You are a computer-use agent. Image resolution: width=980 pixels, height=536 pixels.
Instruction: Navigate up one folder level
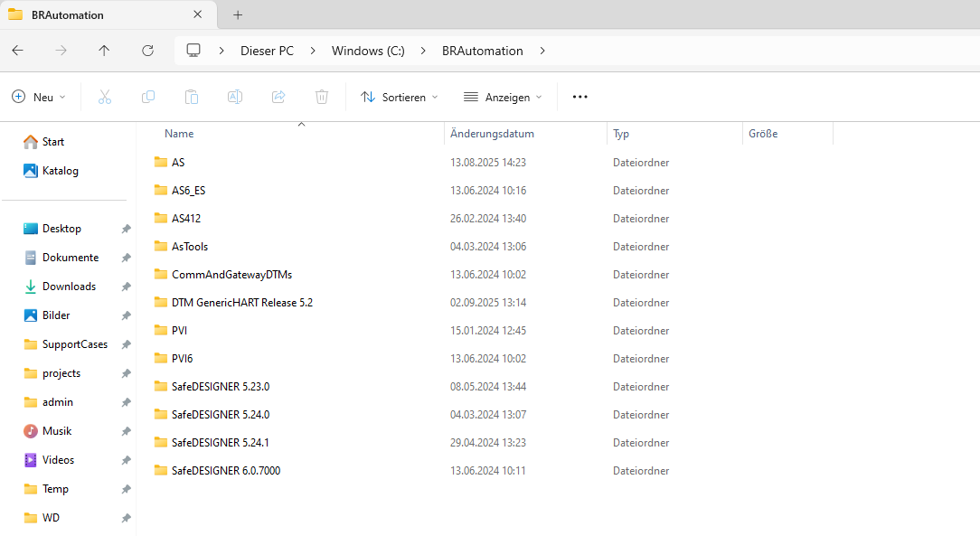pyautogui.click(x=104, y=51)
